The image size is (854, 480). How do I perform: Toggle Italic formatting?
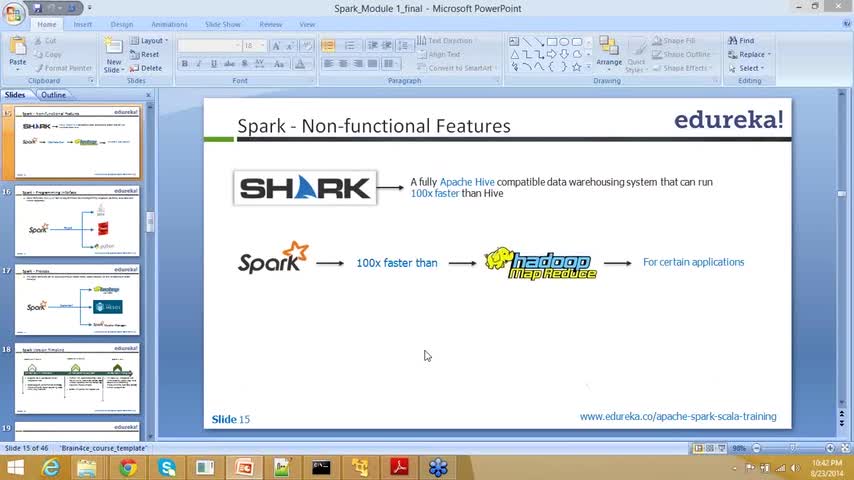(x=199, y=64)
